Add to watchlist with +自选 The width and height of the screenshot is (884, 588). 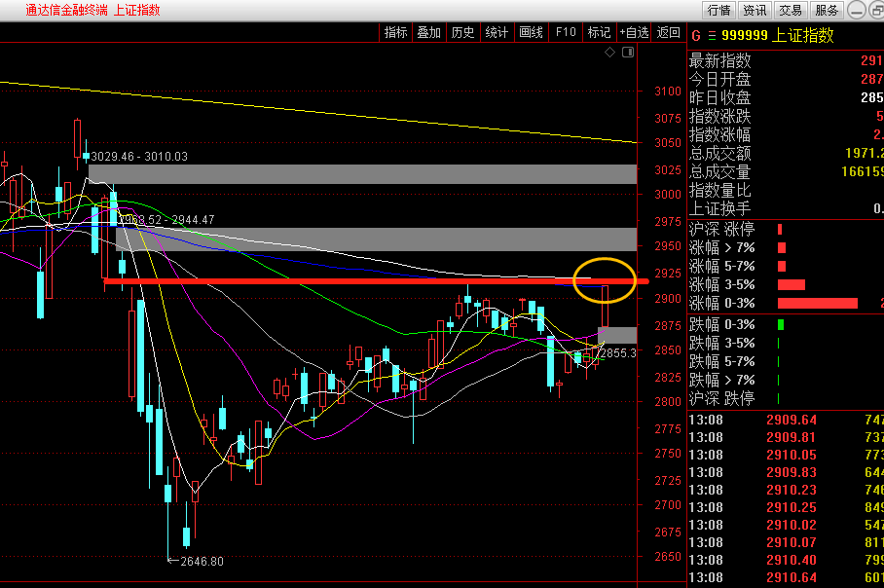pyautogui.click(x=634, y=32)
